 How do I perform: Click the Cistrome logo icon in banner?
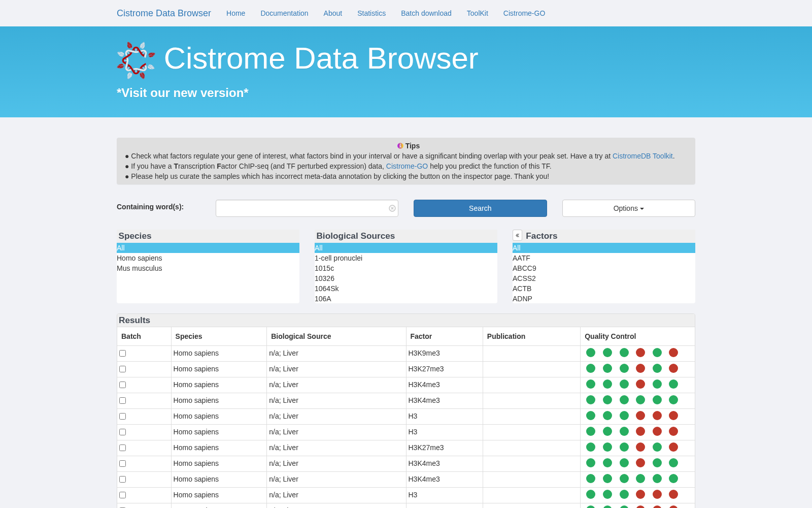pyautogui.click(x=136, y=60)
